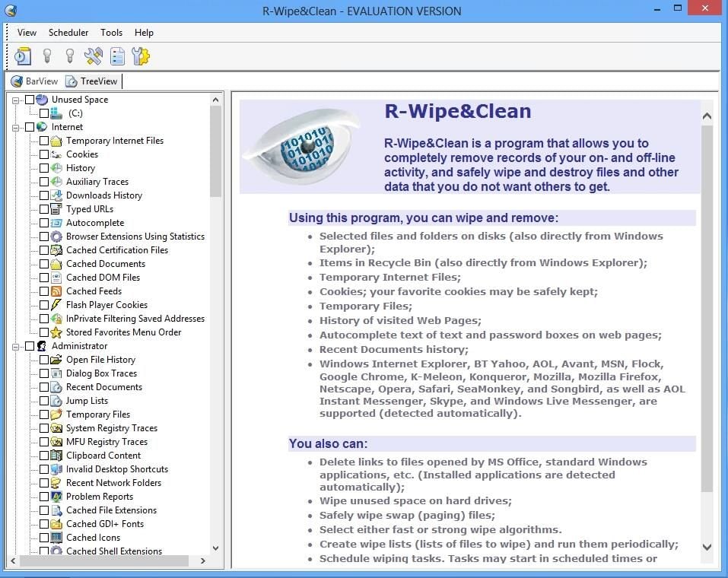Select the Auxiliary Traces tree item
Viewport: 728px width, 578px height.
pos(97,182)
